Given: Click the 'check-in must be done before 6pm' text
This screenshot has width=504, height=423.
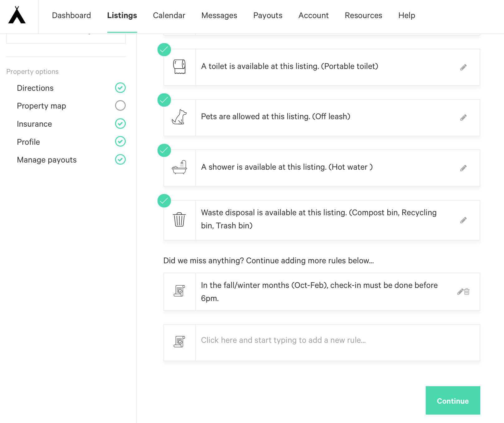Looking at the screenshot, I should (319, 292).
